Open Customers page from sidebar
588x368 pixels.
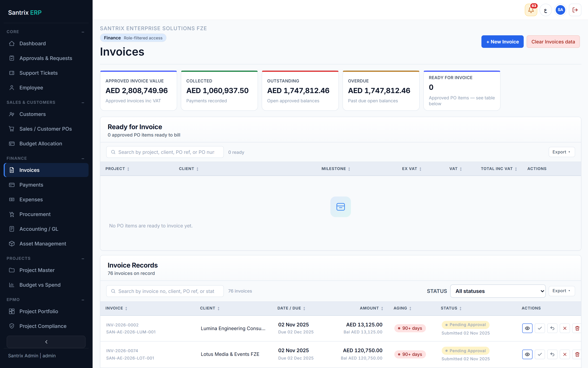pos(46,114)
